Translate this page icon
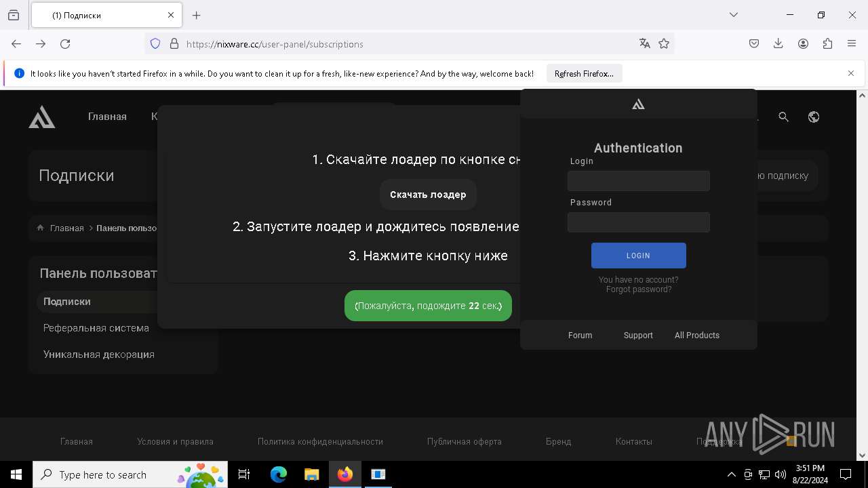 tap(645, 43)
